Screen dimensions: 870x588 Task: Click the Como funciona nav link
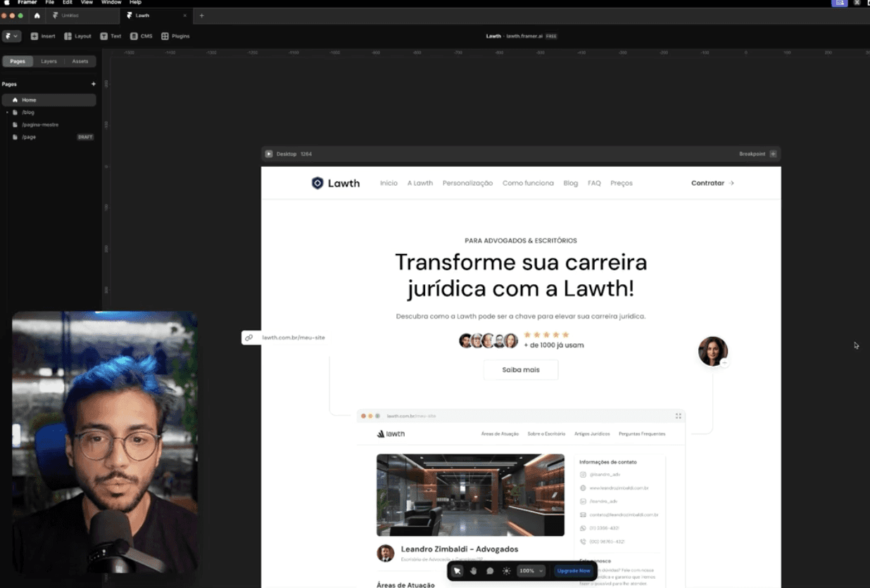coord(528,183)
